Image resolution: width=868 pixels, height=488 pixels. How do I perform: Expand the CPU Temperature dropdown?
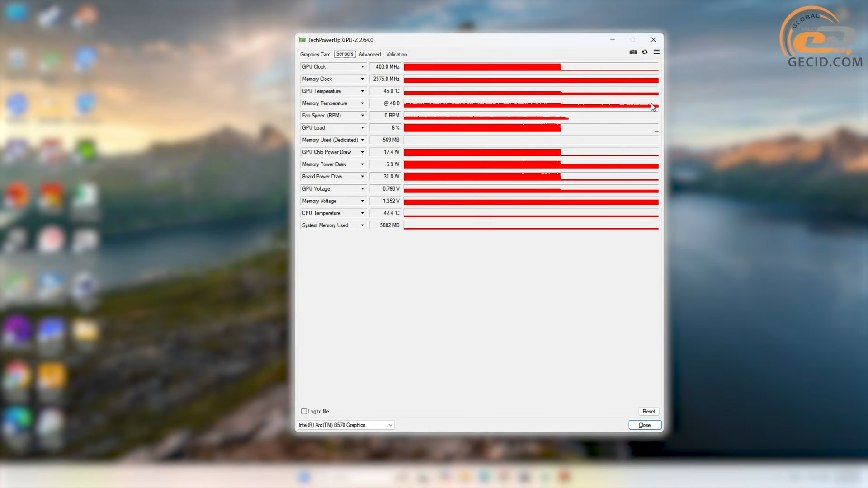(363, 213)
